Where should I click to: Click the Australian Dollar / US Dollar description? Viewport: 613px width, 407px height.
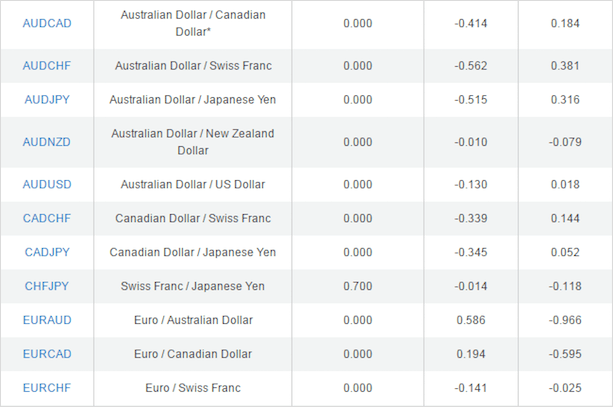[x=193, y=184]
